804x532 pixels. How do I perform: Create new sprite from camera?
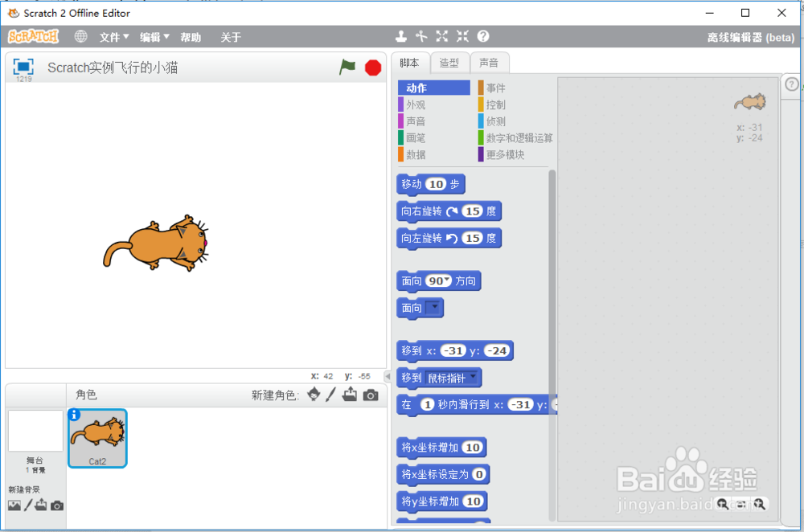point(371,395)
